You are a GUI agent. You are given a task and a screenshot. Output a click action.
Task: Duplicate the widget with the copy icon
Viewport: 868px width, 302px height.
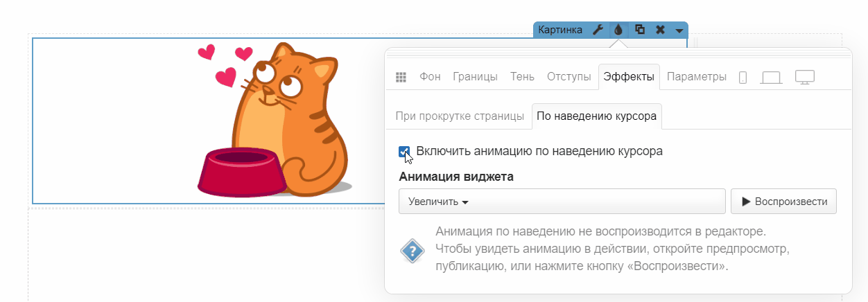point(640,30)
